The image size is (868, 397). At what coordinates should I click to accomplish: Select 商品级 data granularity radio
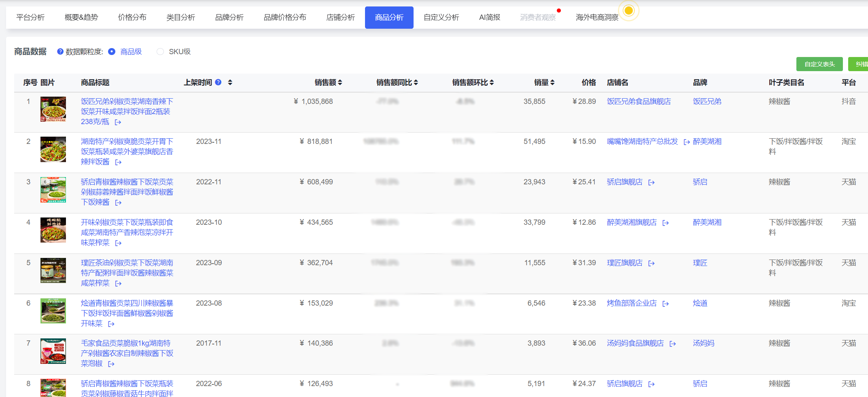112,51
